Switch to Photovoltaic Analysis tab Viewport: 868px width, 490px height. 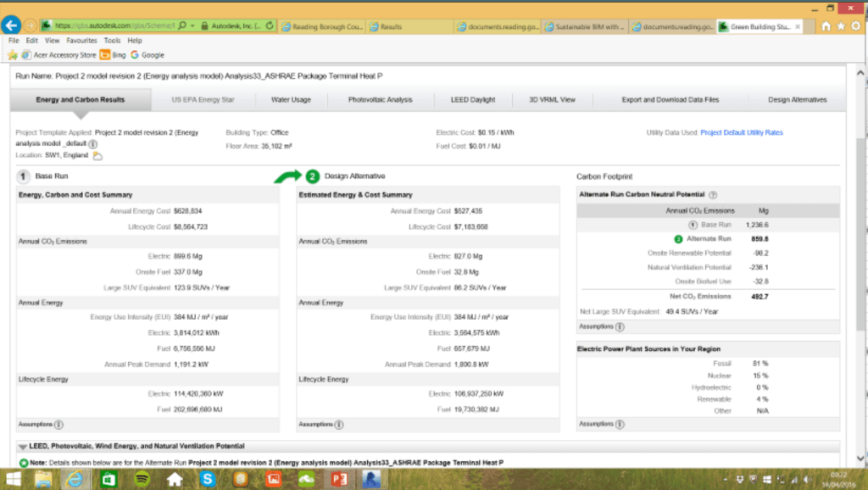point(381,100)
